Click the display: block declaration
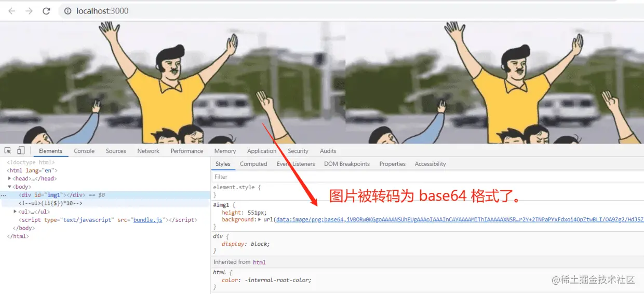Viewport: 644px width, 294px height. [246, 244]
